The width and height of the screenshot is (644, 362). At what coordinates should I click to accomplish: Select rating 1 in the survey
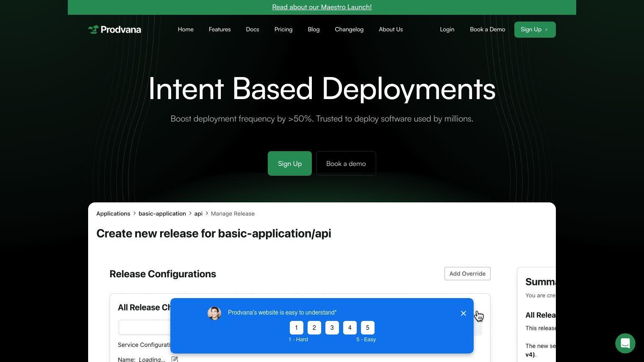tap(297, 328)
